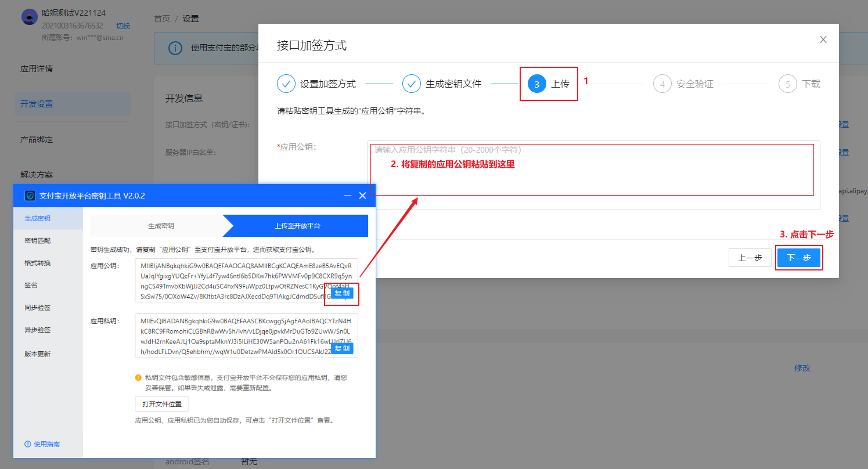Copy the 应用私钥 with 复制 button
Screen dimensions: 868x469
(x=342, y=348)
